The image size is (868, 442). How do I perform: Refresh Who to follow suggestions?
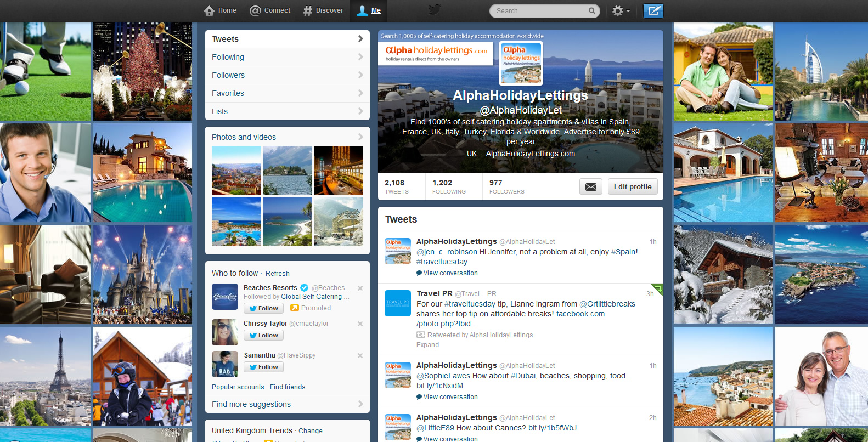(278, 274)
